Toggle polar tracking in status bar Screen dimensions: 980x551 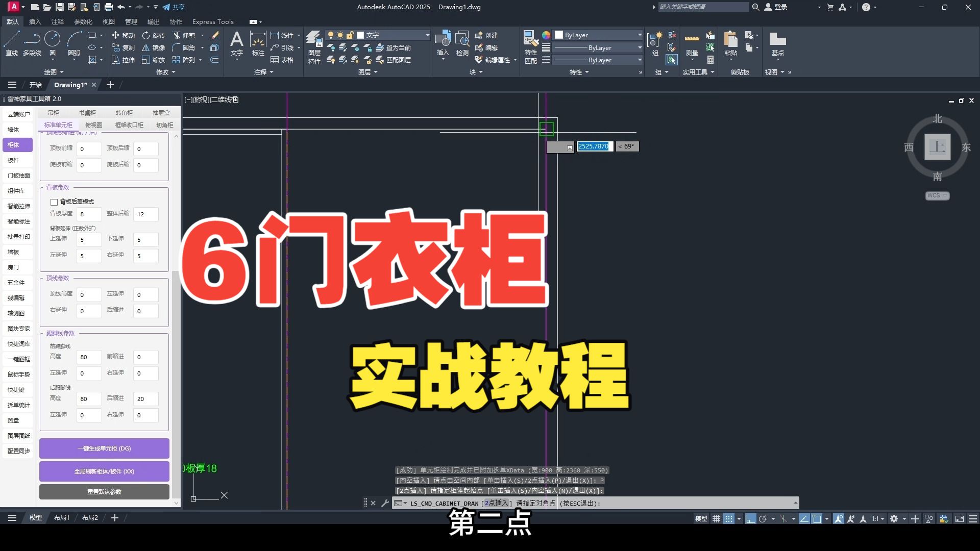(x=763, y=518)
